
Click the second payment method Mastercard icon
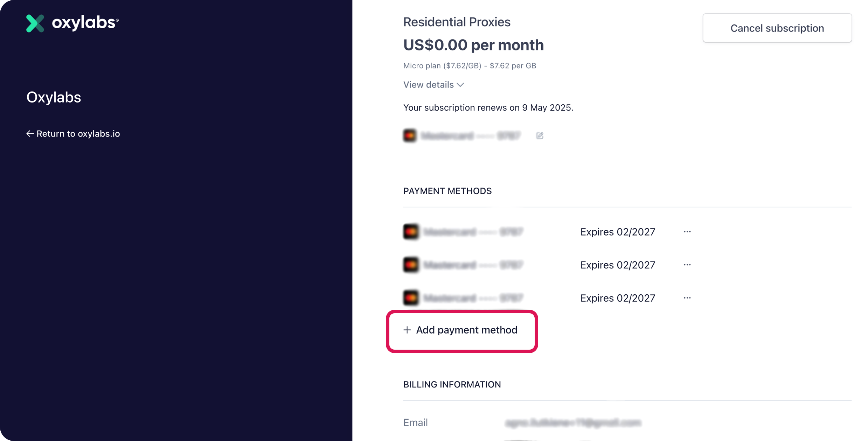[x=411, y=265]
